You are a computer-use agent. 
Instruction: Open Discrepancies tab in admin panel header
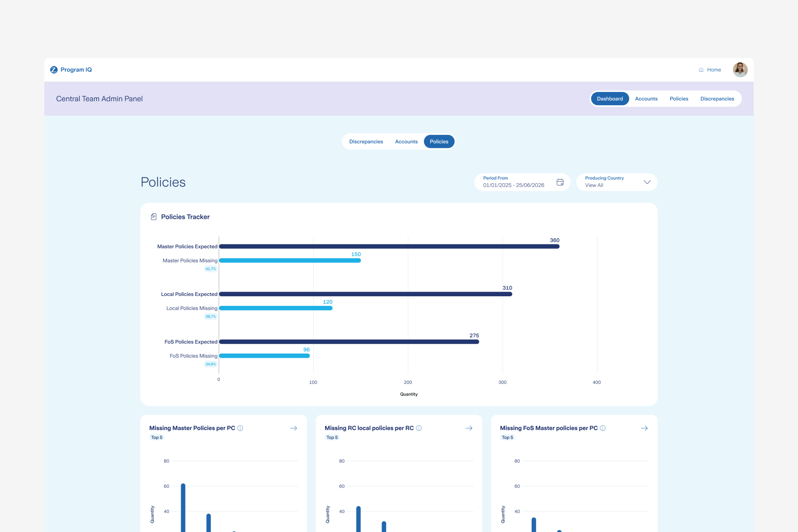pos(717,99)
